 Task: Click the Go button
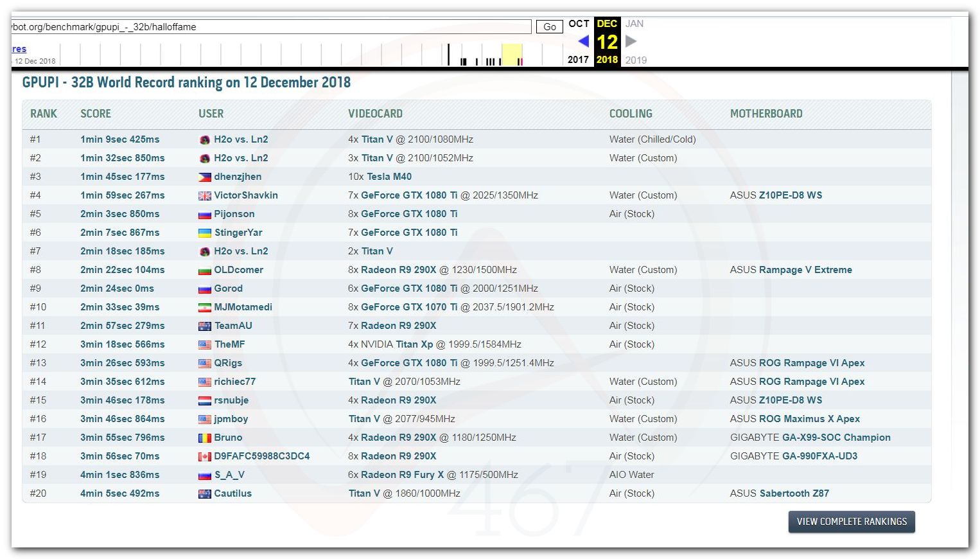pos(550,27)
